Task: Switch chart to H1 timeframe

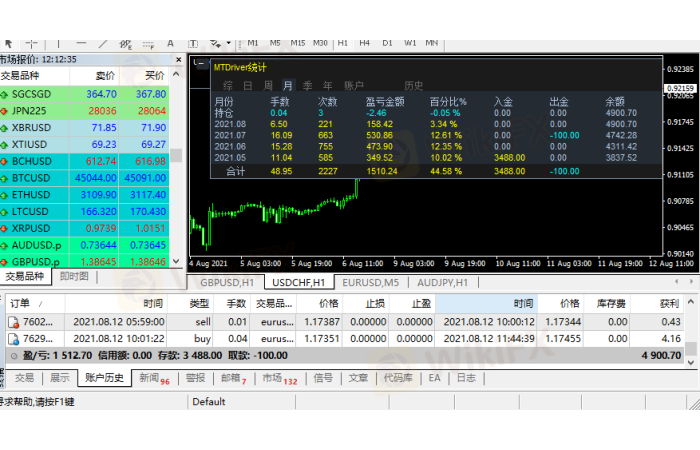Action: pyautogui.click(x=342, y=43)
